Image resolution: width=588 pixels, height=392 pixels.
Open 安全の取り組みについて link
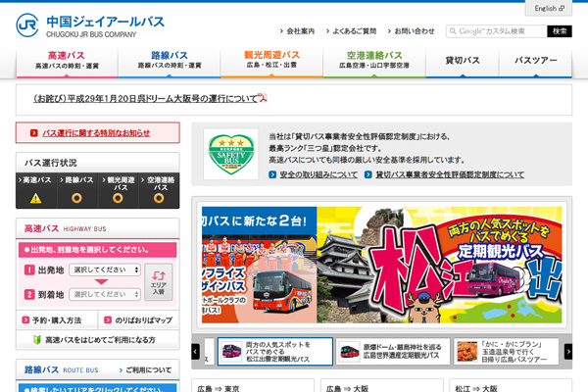[318, 174]
